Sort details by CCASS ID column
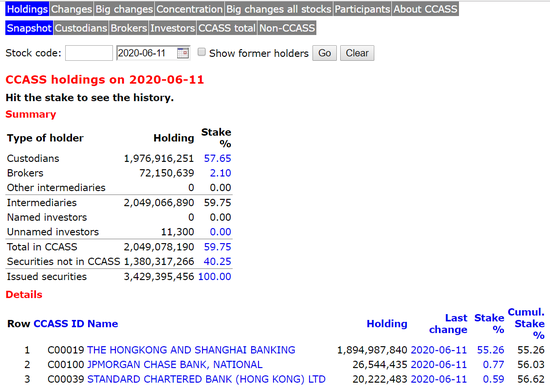This screenshot has width=550, height=388. pyautogui.click(x=59, y=324)
